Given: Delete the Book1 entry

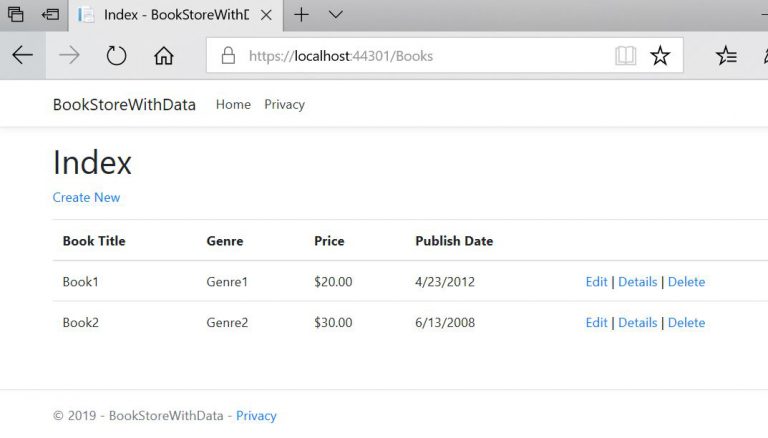Looking at the screenshot, I should point(686,282).
